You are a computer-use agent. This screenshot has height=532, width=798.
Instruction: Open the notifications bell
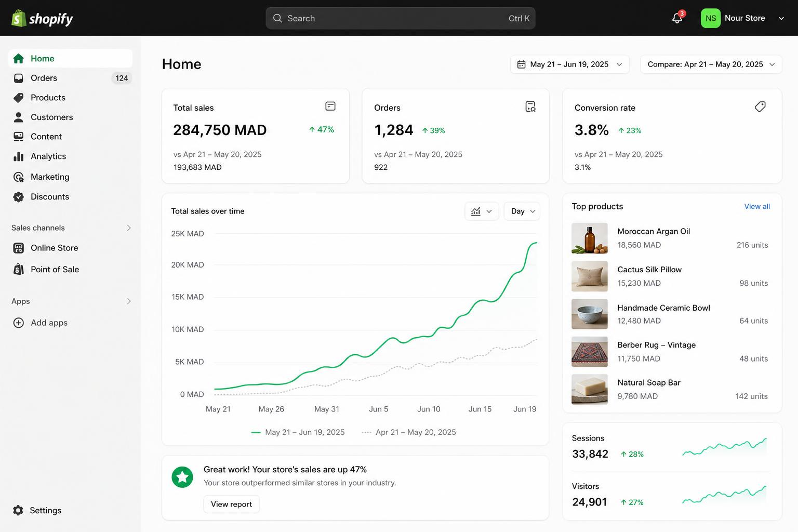click(x=677, y=18)
